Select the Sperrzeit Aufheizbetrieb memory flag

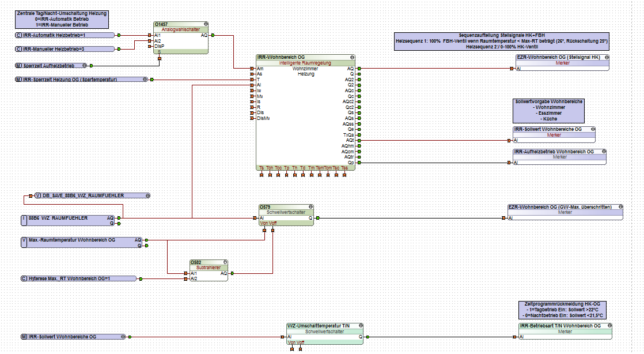51,65
